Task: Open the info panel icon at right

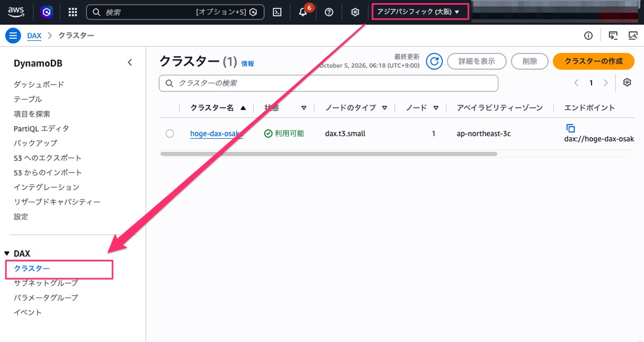Action: (x=588, y=36)
